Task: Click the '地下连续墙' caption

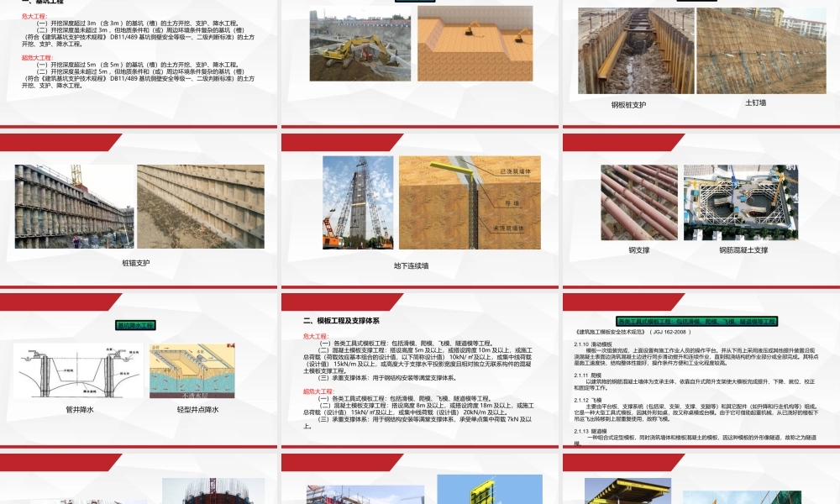Action: pyautogui.click(x=411, y=265)
